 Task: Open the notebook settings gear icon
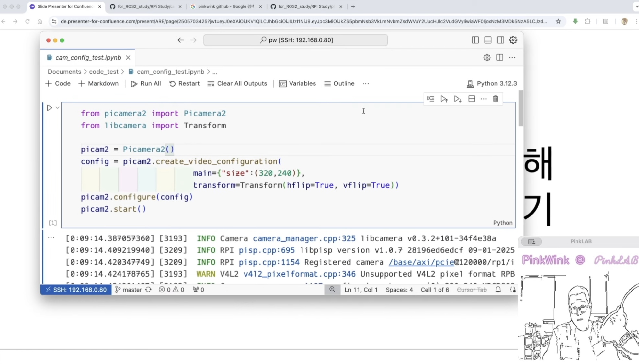(x=486, y=58)
